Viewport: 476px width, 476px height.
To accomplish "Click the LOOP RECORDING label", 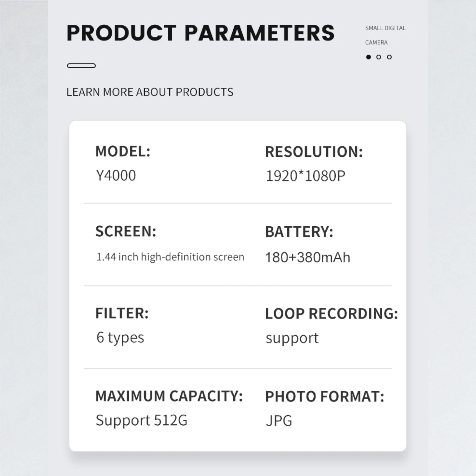I will pyautogui.click(x=331, y=314).
